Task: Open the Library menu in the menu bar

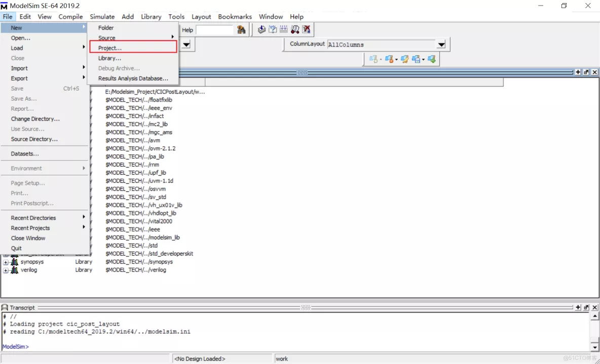Action: 151,16
